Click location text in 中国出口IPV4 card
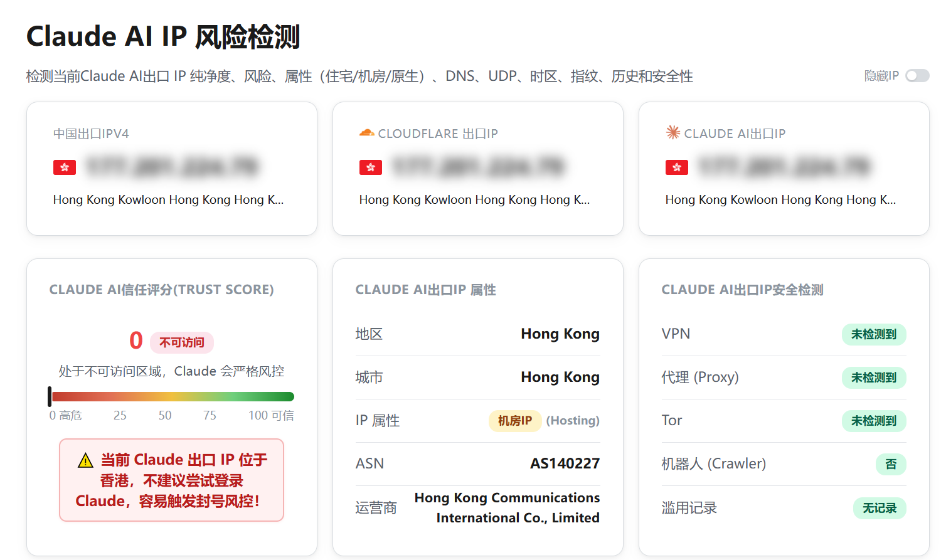941x560 pixels. (169, 200)
